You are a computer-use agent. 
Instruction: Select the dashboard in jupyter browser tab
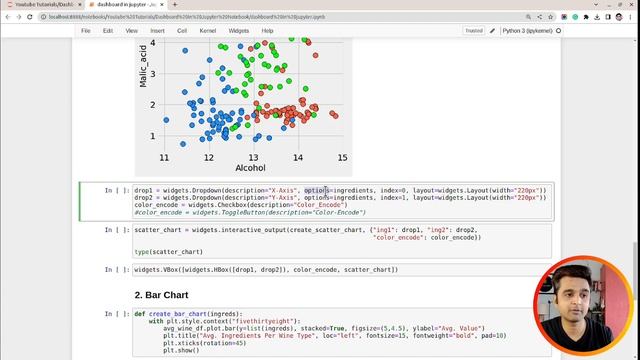126,4
